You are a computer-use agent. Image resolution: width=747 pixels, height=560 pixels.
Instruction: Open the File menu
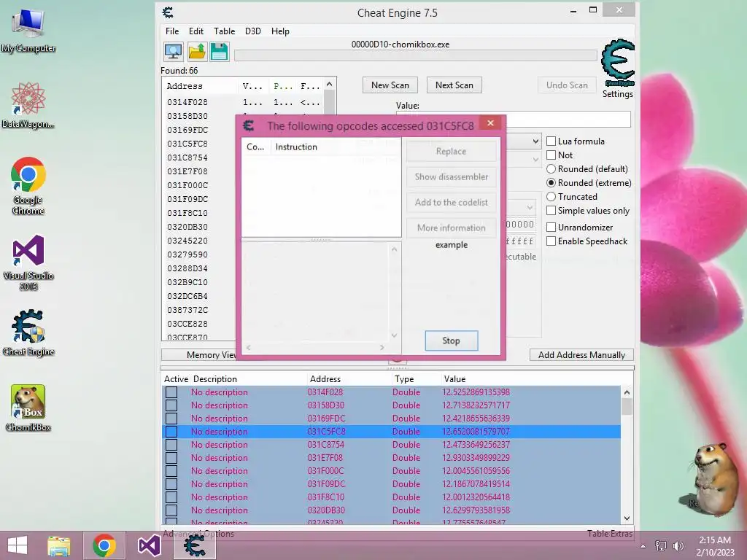[x=172, y=31]
